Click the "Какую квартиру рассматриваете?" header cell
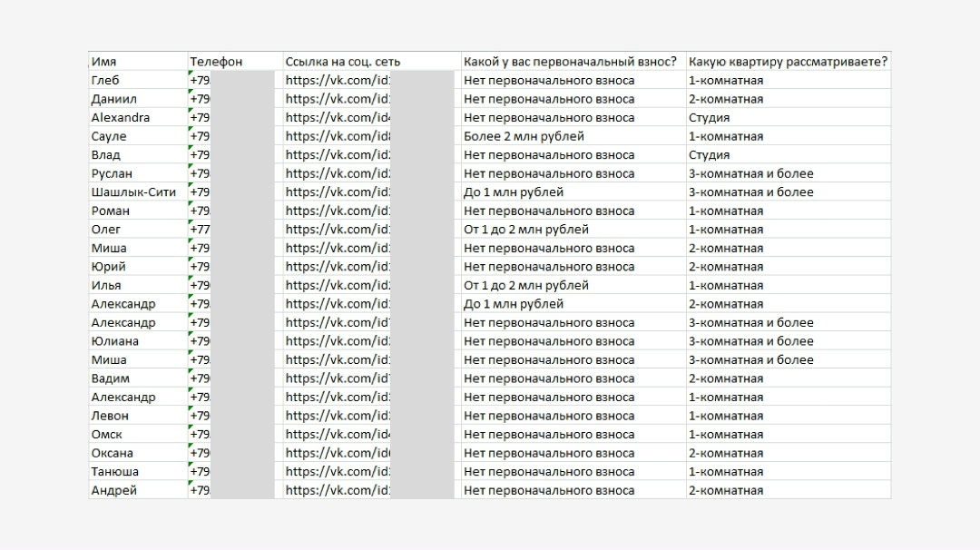Viewport: 980px width, 550px height. point(788,62)
